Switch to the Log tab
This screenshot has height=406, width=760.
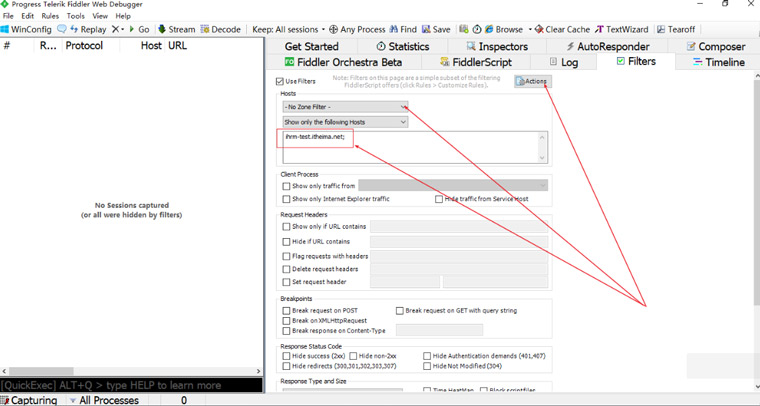pos(564,62)
